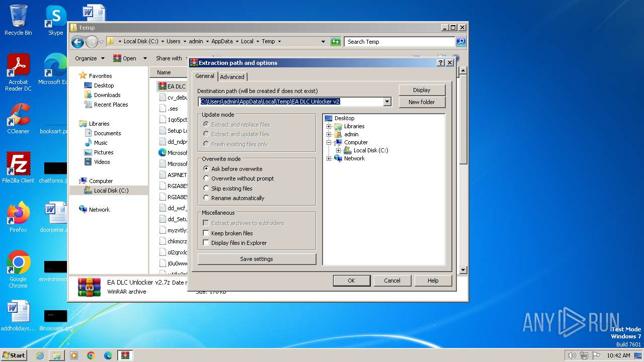Viewport: 644px width, 362px height.
Task: Open destination path dropdown arrow
Action: (x=387, y=102)
